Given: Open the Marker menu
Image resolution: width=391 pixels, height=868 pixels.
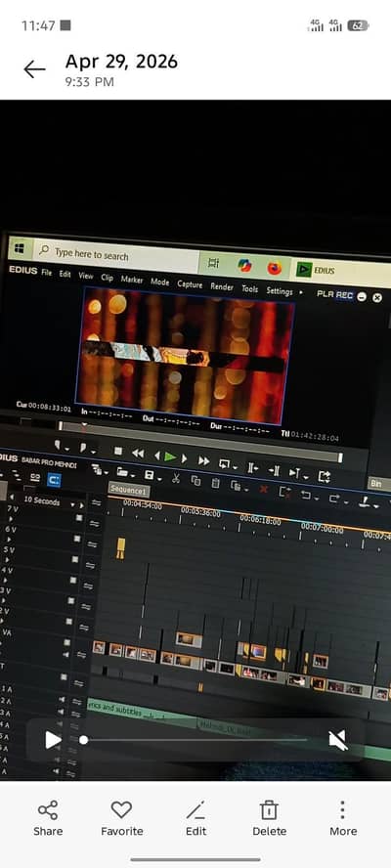Looking at the screenshot, I should coord(132,281).
